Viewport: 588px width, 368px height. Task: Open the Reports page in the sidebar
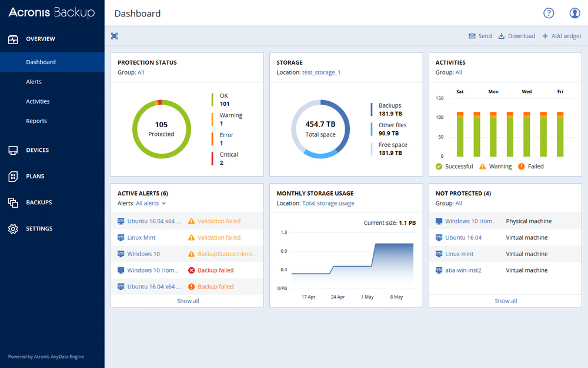pos(36,121)
